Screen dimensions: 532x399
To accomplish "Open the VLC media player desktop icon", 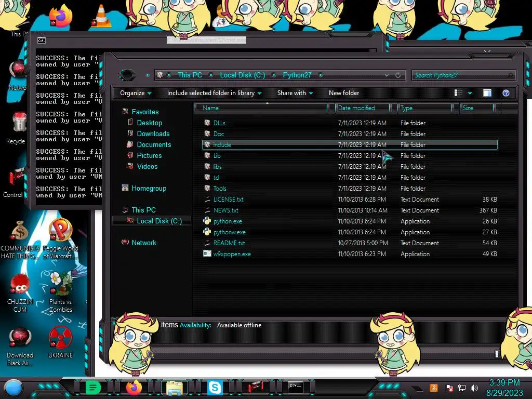I will 101,16.
